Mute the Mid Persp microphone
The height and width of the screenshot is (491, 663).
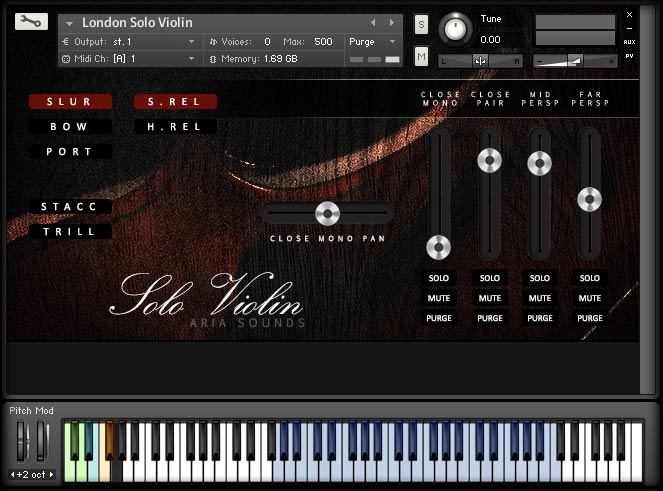pyautogui.click(x=540, y=298)
